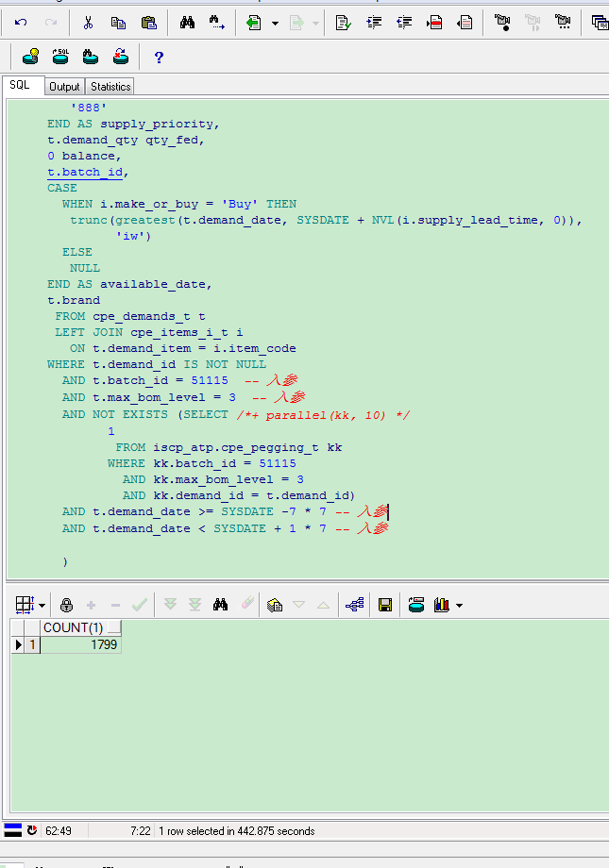Click the database export icon next to the floppy

point(416,605)
